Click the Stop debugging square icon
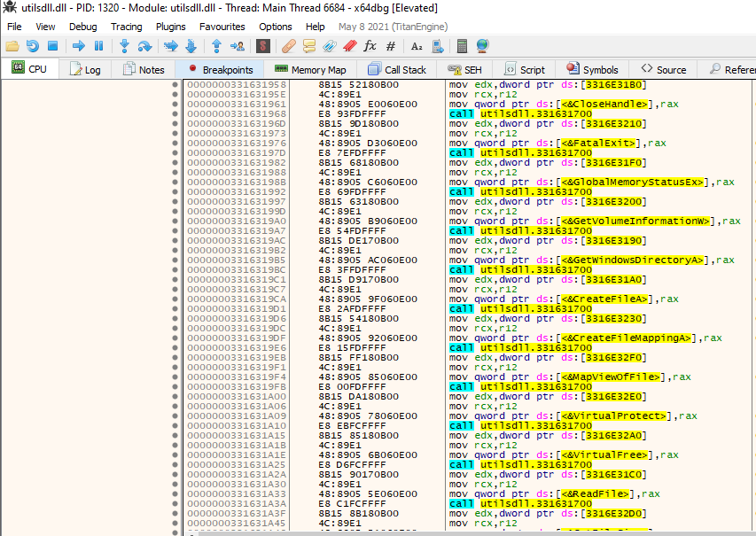The width and height of the screenshot is (756, 536). (x=52, y=46)
